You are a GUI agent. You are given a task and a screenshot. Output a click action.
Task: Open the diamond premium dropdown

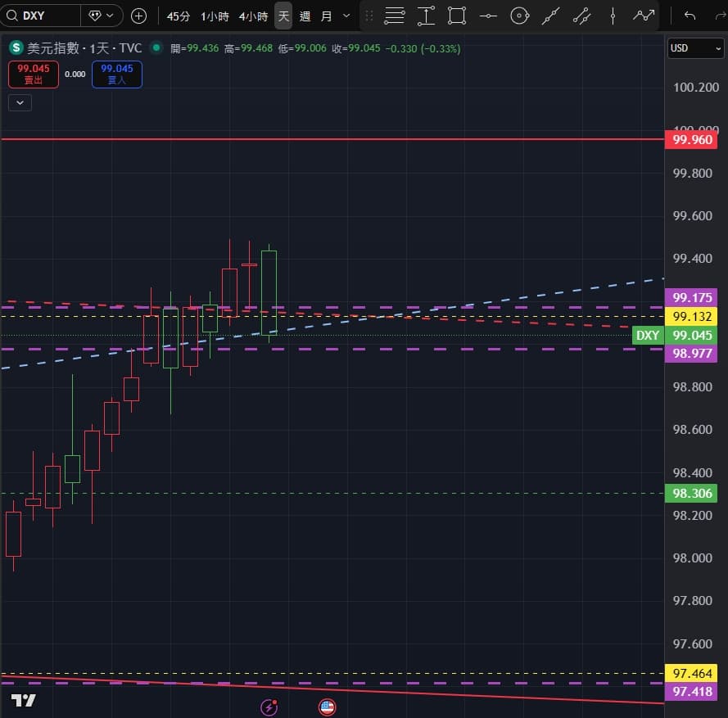(x=102, y=16)
